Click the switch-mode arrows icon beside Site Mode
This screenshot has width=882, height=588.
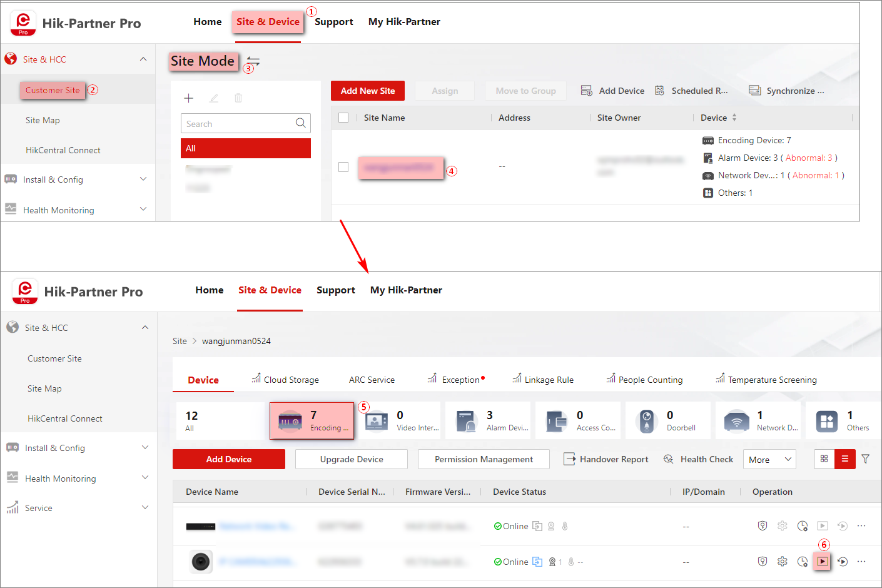[253, 61]
